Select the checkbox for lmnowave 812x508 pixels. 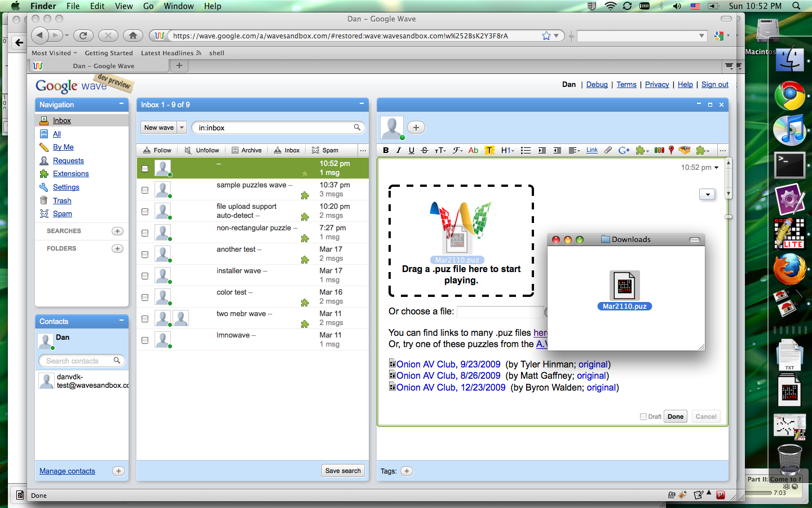[x=145, y=340]
